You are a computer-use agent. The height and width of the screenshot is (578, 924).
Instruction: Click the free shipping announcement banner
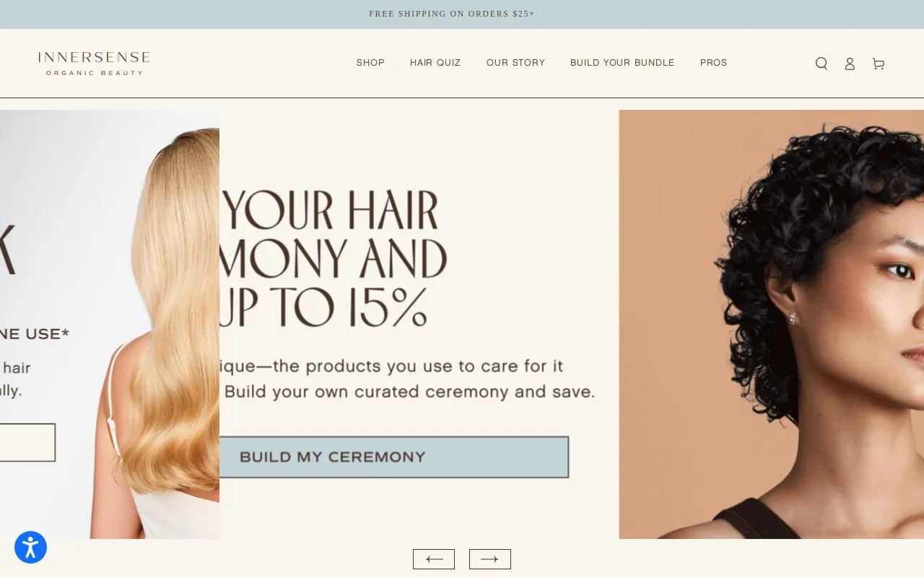click(x=452, y=14)
